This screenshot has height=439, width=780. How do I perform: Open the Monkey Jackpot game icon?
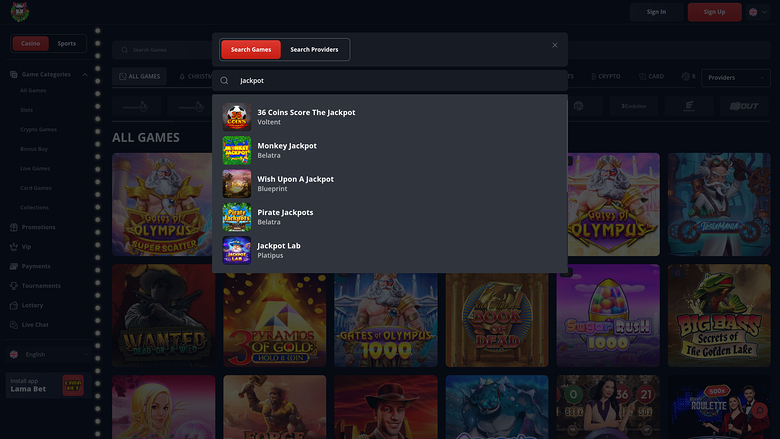click(237, 150)
